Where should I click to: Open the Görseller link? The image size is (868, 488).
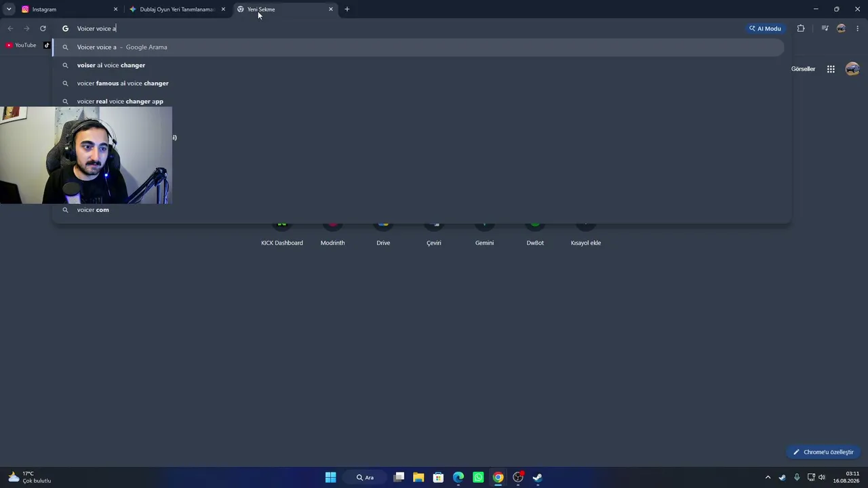(x=803, y=69)
